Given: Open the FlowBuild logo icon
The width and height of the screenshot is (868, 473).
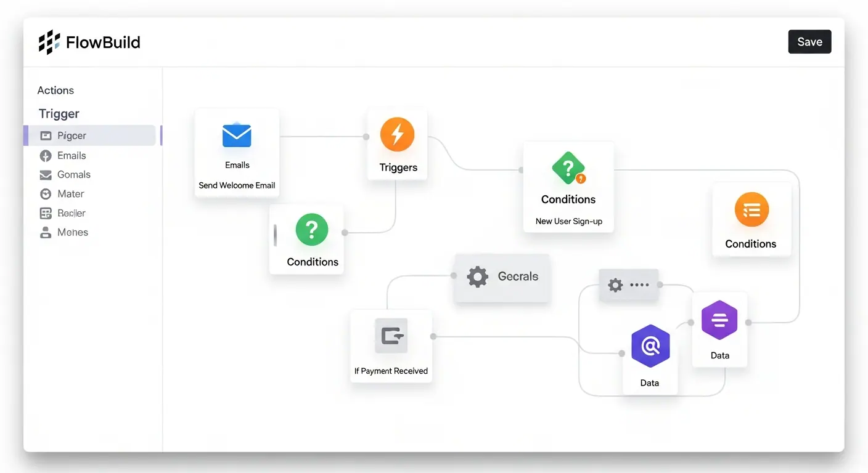Looking at the screenshot, I should coord(49,42).
